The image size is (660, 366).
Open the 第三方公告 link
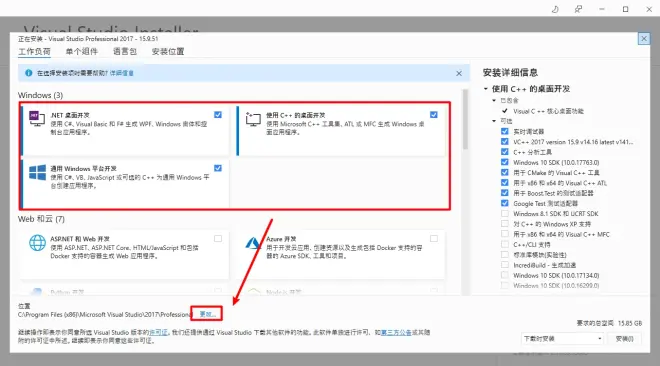[x=396, y=332]
